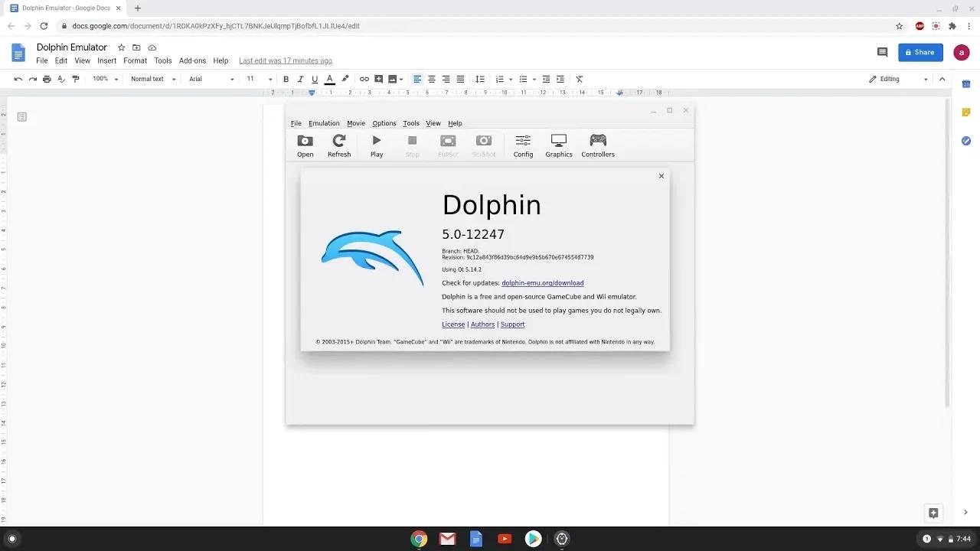Open the Format menu in Google Docs
Image resolution: width=980 pixels, height=551 pixels.
(x=135, y=61)
